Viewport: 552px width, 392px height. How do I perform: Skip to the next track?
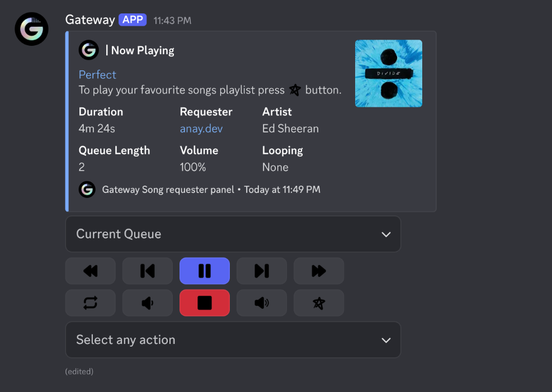coord(261,271)
